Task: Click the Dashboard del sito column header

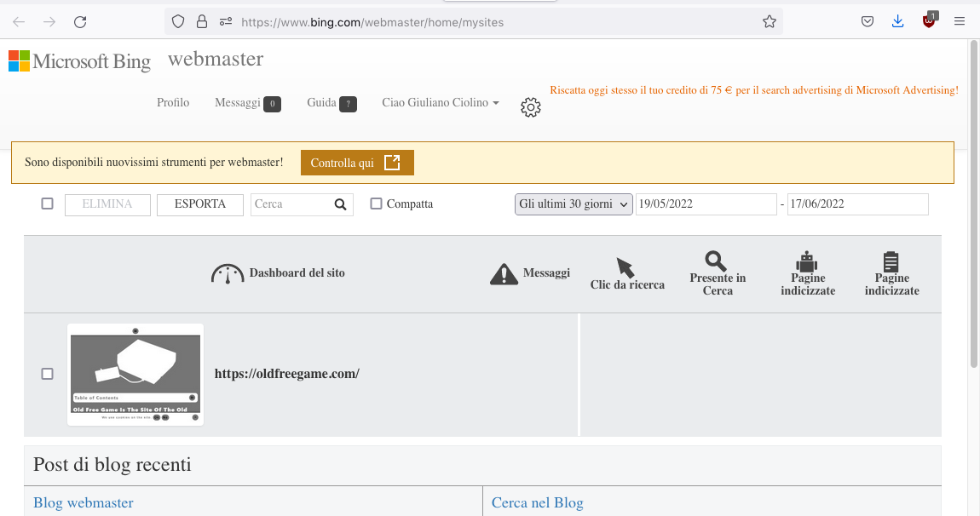Action: coord(297,273)
